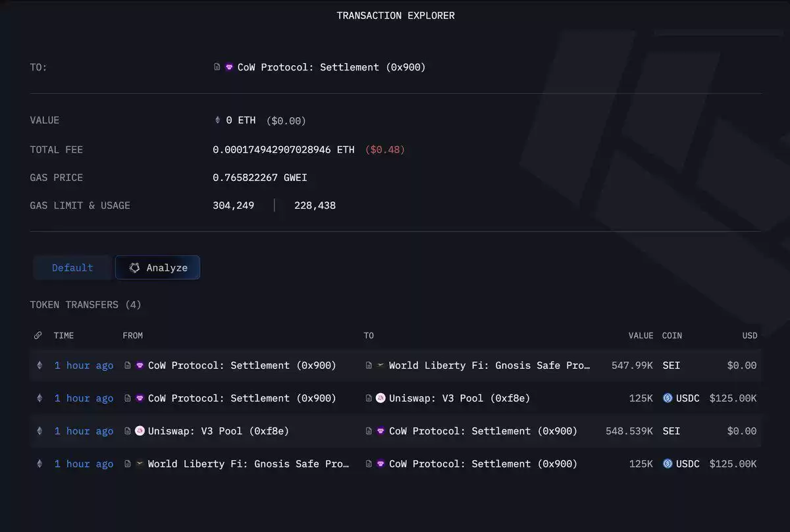
Task: Click the TIME column header
Action: tap(64, 336)
